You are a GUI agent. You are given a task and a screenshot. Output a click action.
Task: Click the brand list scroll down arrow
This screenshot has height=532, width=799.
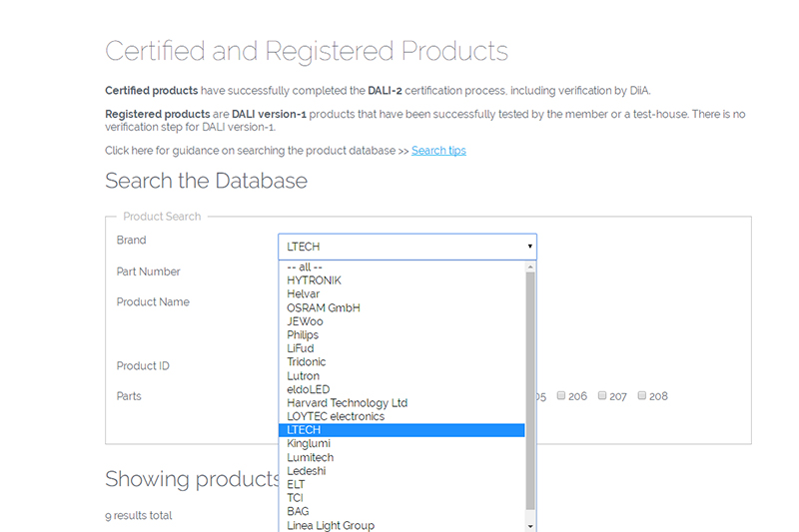(530, 526)
